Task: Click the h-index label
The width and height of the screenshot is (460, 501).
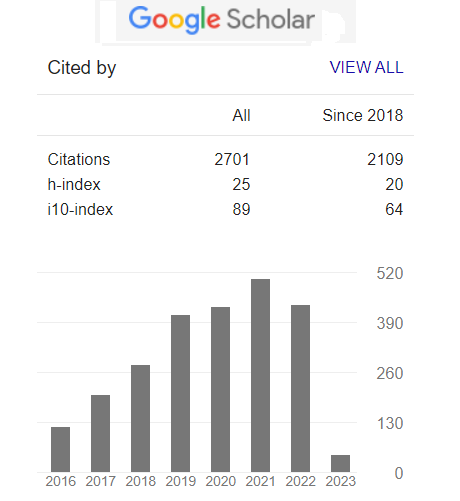Action: [74, 184]
